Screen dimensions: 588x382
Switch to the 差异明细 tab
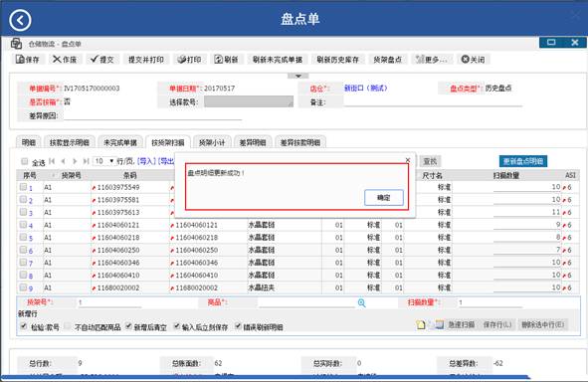pyautogui.click(x=253, y=142)
